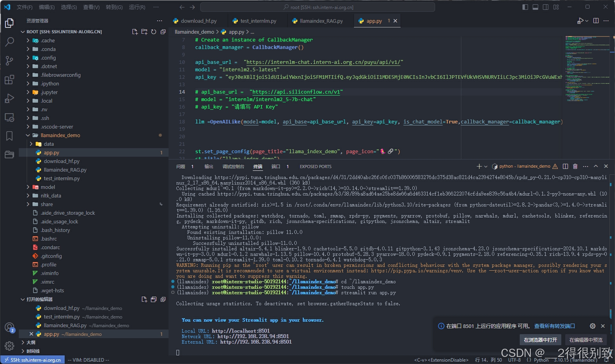The width and height of the screenshot is (615, 364).
Task: Expand the model folder
Action: pyautogui.click(x=28, y=187)
